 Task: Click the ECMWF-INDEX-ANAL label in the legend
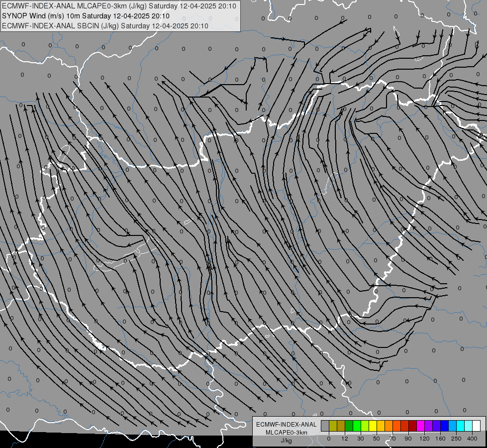(x=286, y=425)
